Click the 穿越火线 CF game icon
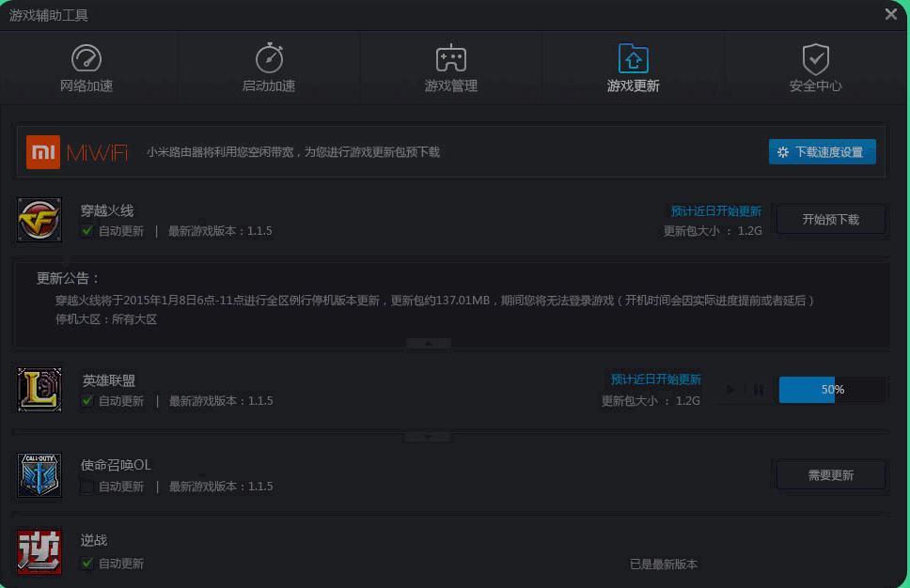The width and height of the screenshot is (910, 588). pyautogui.click(x=39, y=220)
